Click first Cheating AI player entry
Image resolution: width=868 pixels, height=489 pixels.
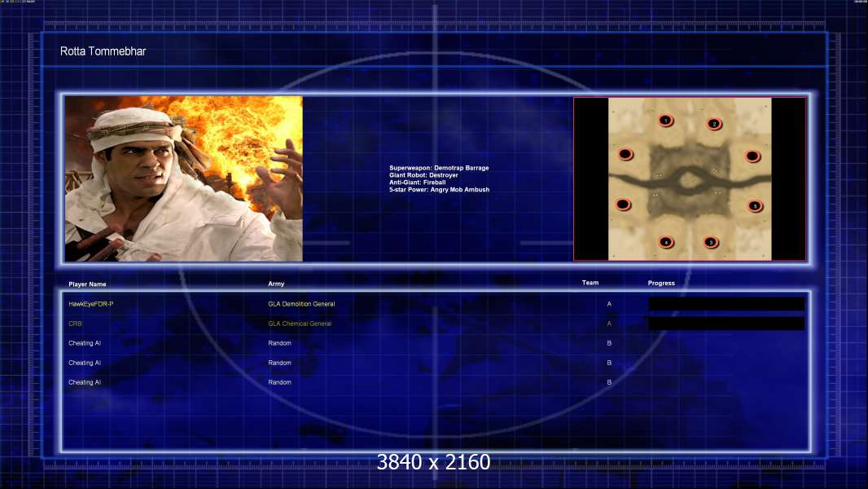pos(85,343)
